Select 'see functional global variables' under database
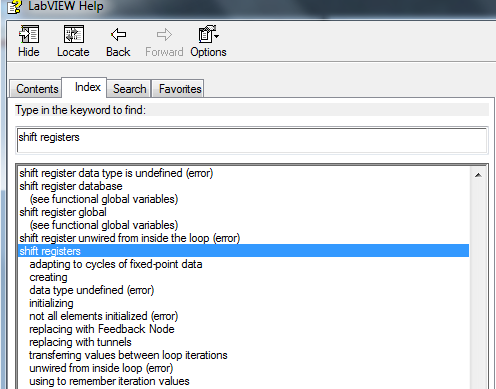This screenshot has height=389, width=496. [x=104, y=199]
